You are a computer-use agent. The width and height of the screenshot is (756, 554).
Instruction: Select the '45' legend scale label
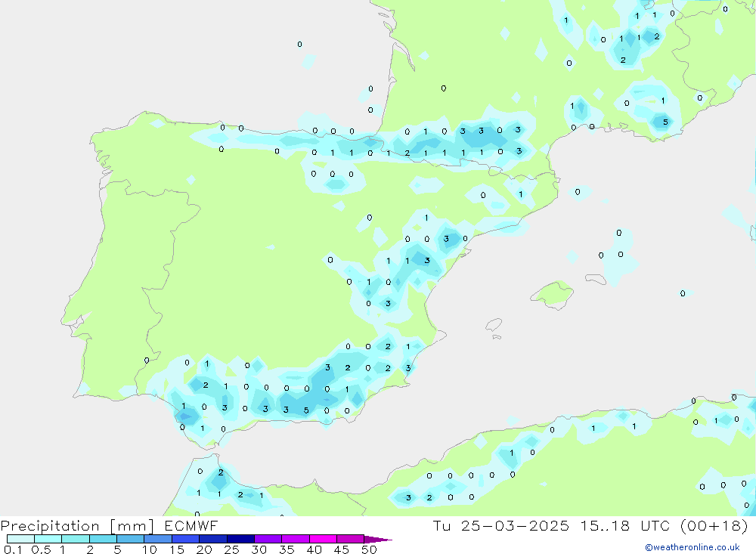click(x=342, y=549)
